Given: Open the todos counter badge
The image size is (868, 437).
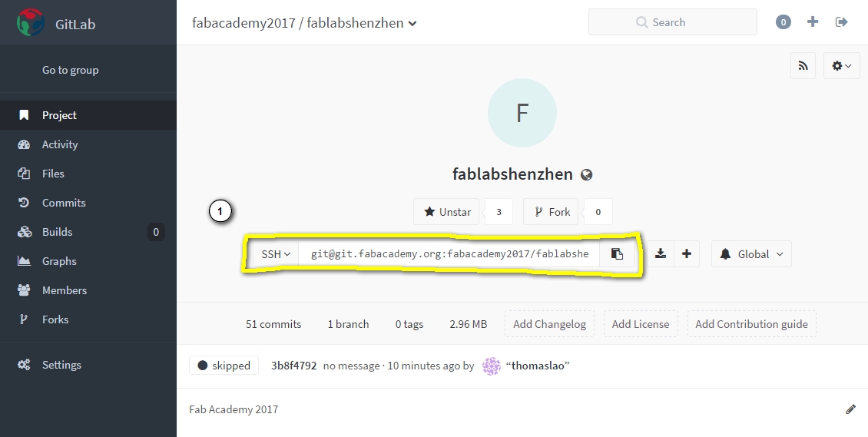Looking at the screenshot, I should click(783, 22).
